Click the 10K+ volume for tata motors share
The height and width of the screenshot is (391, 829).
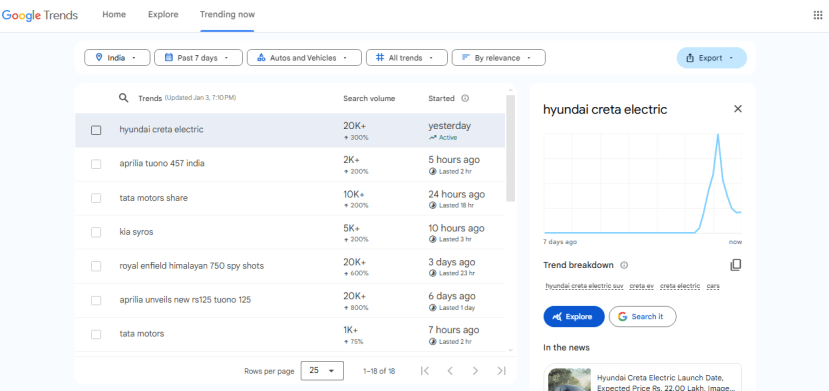point(354,194)
